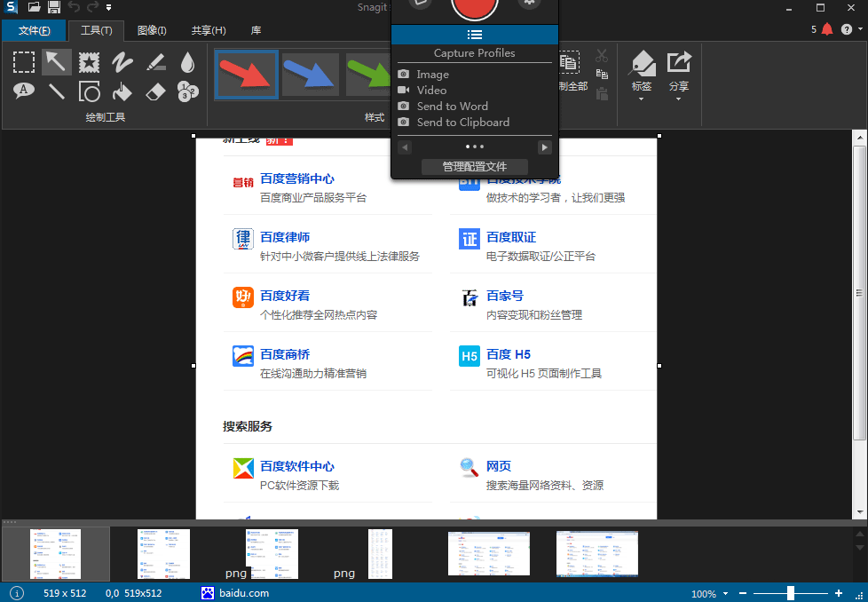Screen dimensions: 868x602
Task: Pick the numbered Step tool
Action: 187,91
